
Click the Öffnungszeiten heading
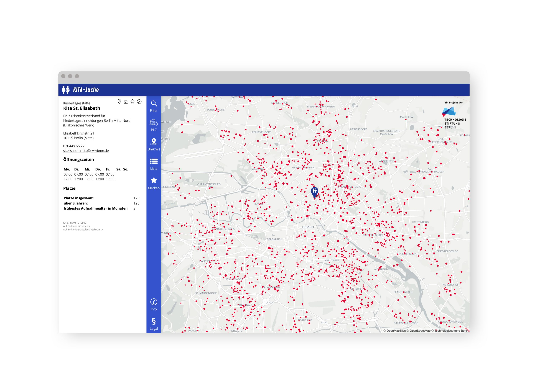[79, 159]
